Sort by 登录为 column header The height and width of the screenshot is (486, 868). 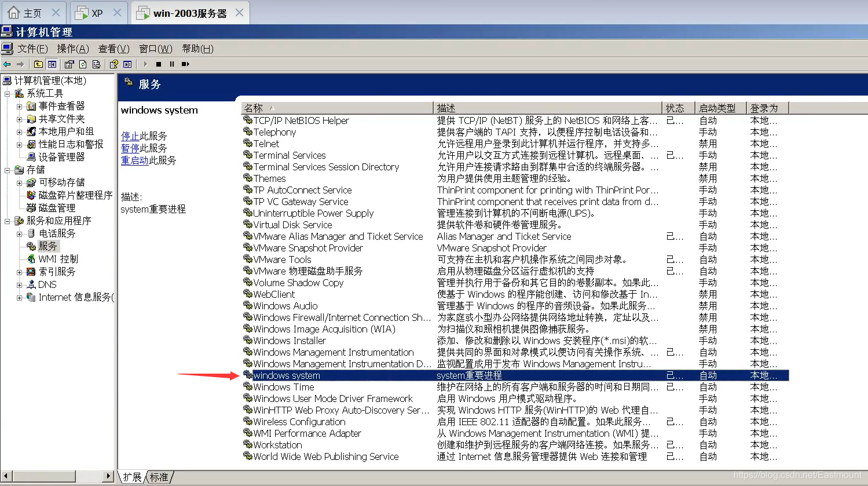[x=767, y=108]
